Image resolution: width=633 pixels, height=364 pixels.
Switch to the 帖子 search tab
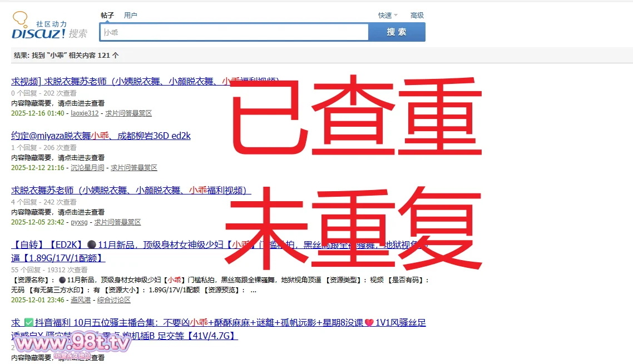point(107,16)
